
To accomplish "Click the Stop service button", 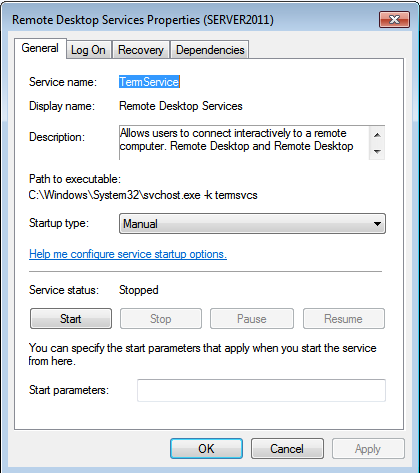I will 161,319.
